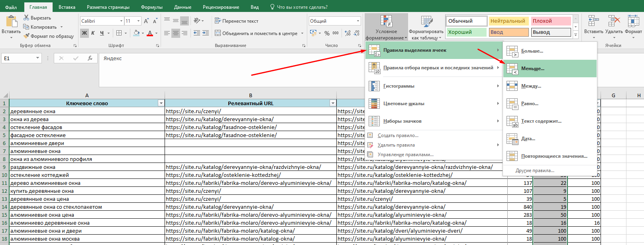This screenshot has width=644, height=245.
Task: Click fill color bucket icon
Action: point(137,33)
